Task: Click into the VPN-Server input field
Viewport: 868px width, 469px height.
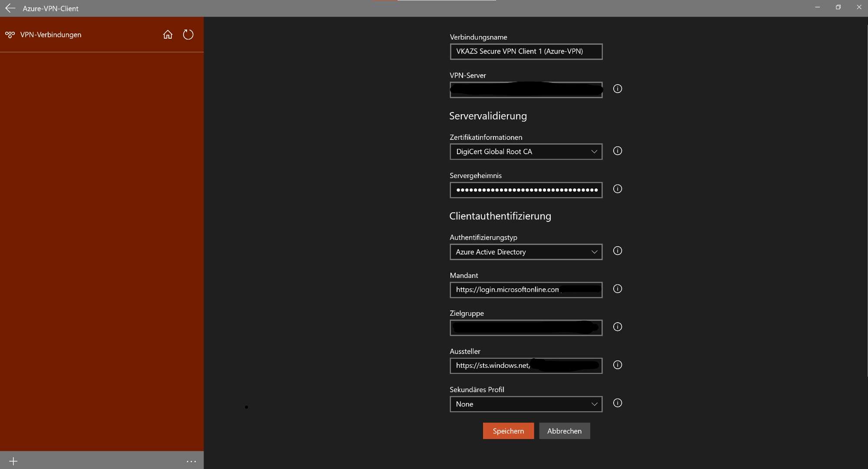Action: [x=526, y=90]
